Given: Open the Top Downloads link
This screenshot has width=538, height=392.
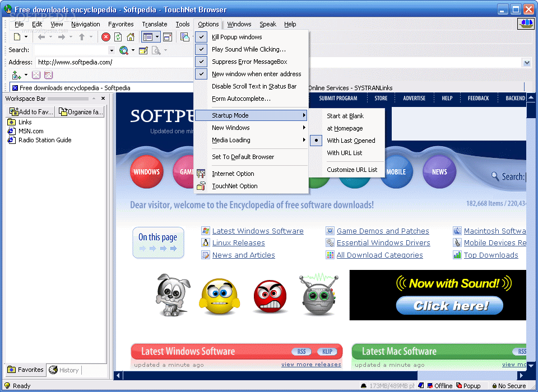Looking at the screenshot, I should (x=491, y=255).
